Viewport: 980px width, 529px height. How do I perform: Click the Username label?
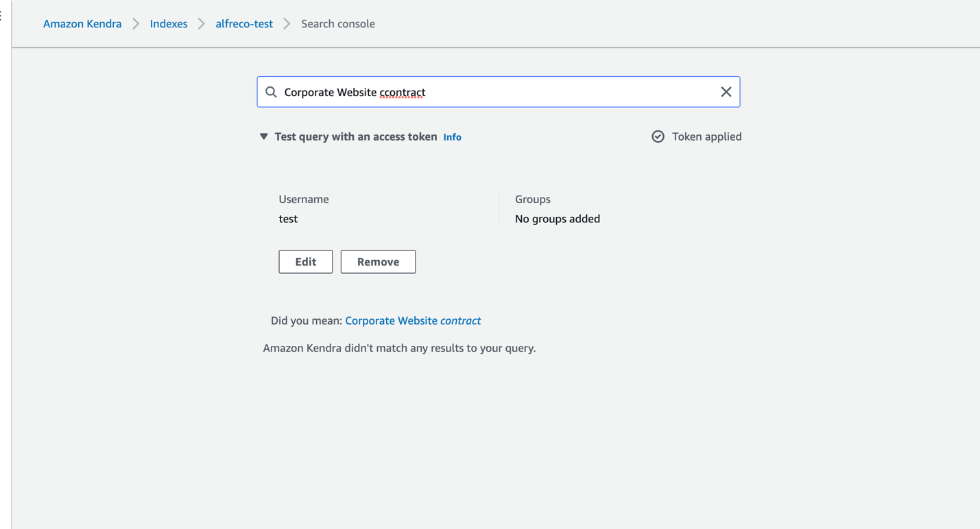tap(304, 199)
